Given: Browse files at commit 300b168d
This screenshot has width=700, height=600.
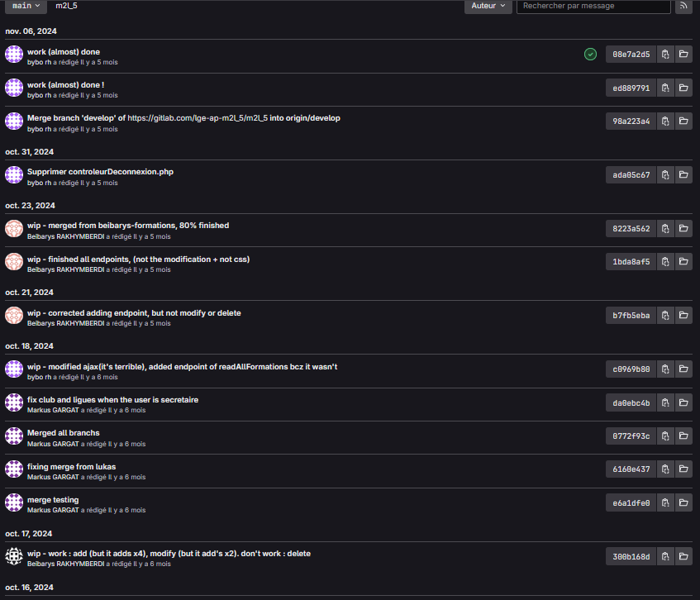Looking at the screenshot, I should pyautogui.click(x=683, y=556).
